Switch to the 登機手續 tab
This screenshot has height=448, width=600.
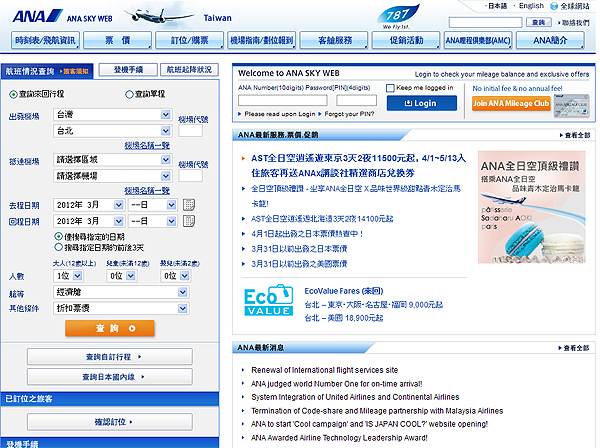tap(128, 70)
